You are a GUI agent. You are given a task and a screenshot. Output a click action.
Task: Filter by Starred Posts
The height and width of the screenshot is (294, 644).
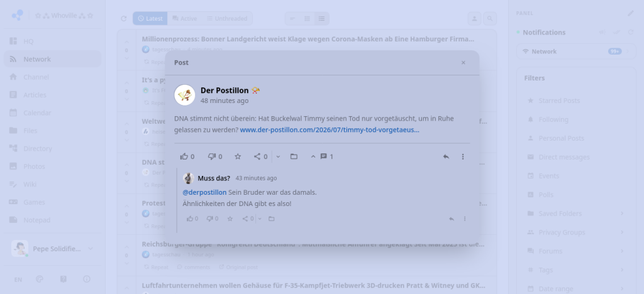[x=576, y=101]
